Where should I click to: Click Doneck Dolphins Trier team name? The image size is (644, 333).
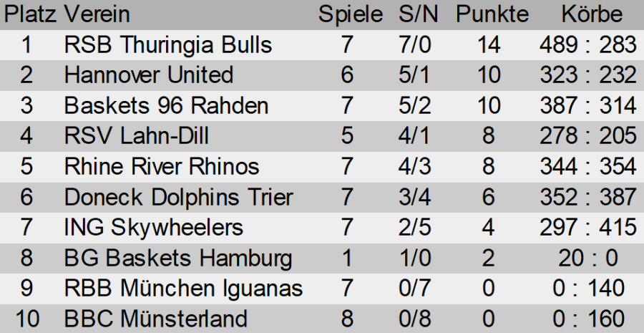tap(179, 197)
